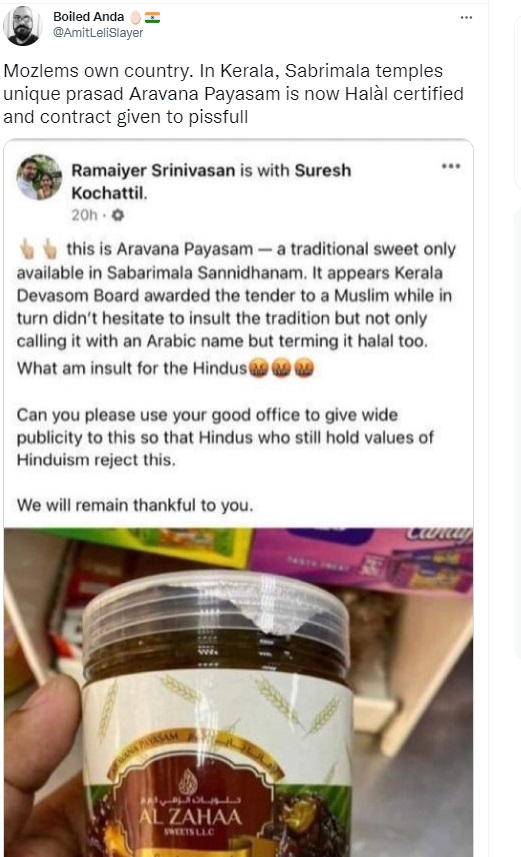
Task: Click the Suresh Kochattil tagged name
Action: click(x=211, y=181)
